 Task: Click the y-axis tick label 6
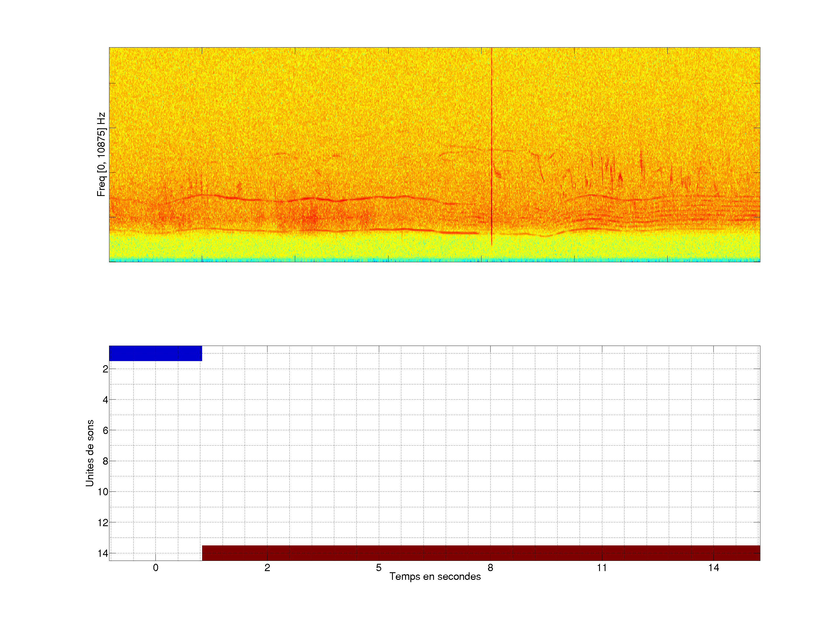[105, 430]
